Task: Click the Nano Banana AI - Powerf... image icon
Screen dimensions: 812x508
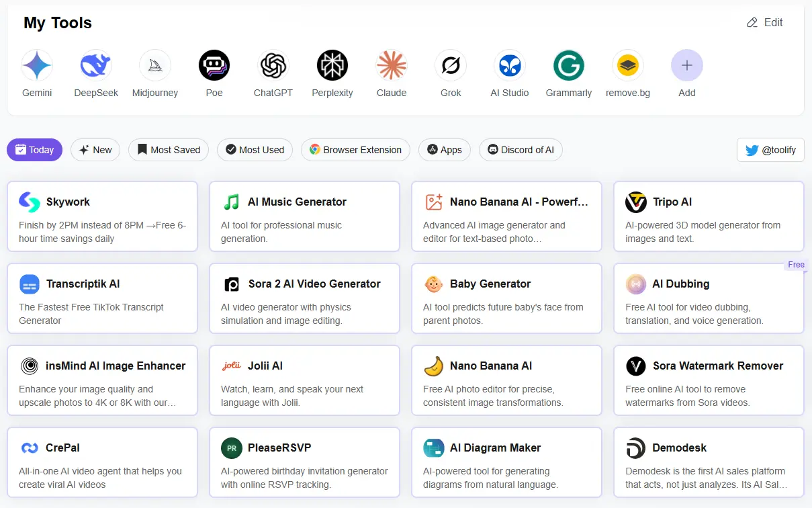Action: pyautogui.click(x=434, y=202)
